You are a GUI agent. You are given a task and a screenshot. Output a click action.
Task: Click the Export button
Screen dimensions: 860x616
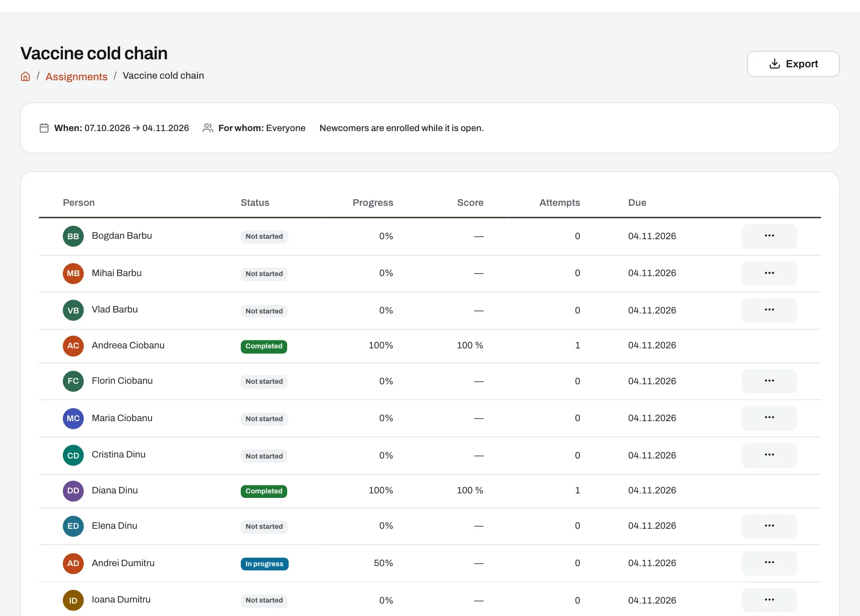click(793, 64)
